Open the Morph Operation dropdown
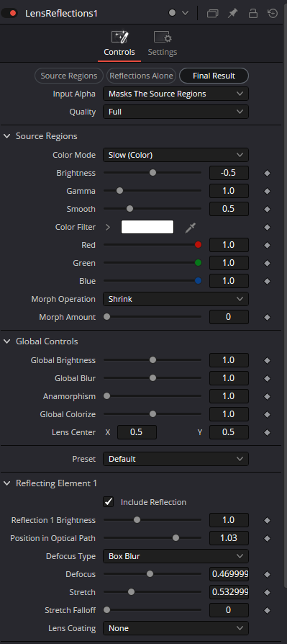This screenshot has width=287, height=644. click(x=176, y=299)
